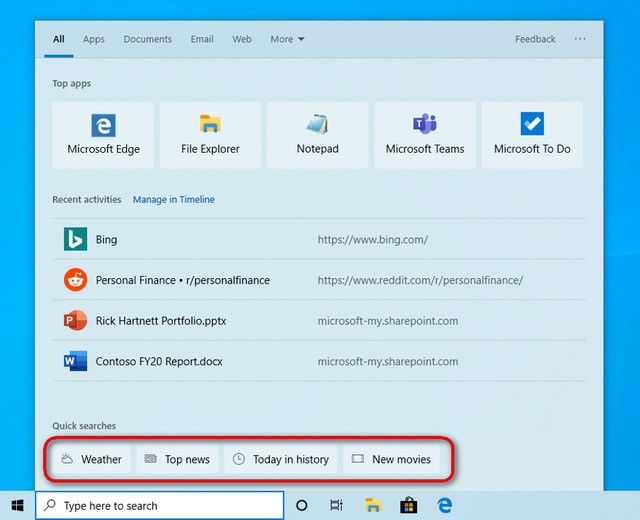640x520 pixels.
Task: Click the https://www.bing.com/ URL text
Action: [x=373, y=240]
